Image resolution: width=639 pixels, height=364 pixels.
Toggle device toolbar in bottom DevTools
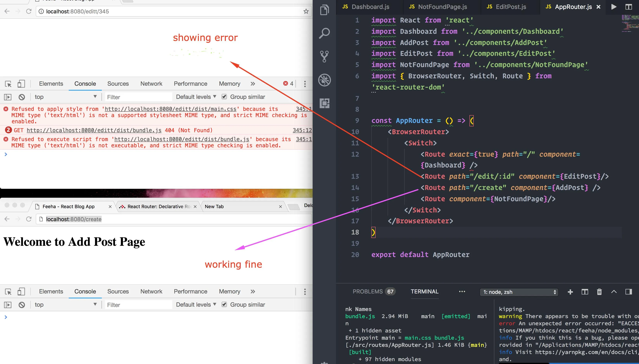21,292
